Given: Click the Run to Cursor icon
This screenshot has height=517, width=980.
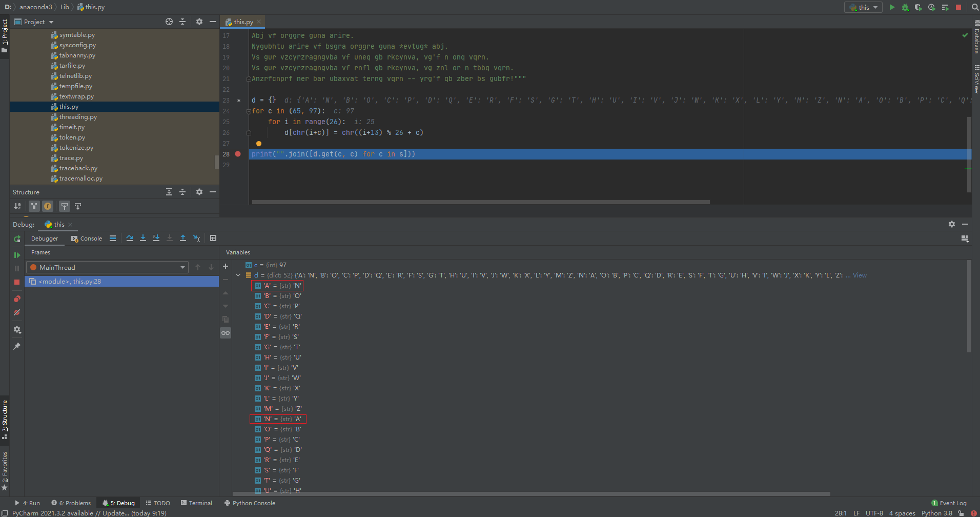Looking at the screenshot, I should [x=196, y=238].
